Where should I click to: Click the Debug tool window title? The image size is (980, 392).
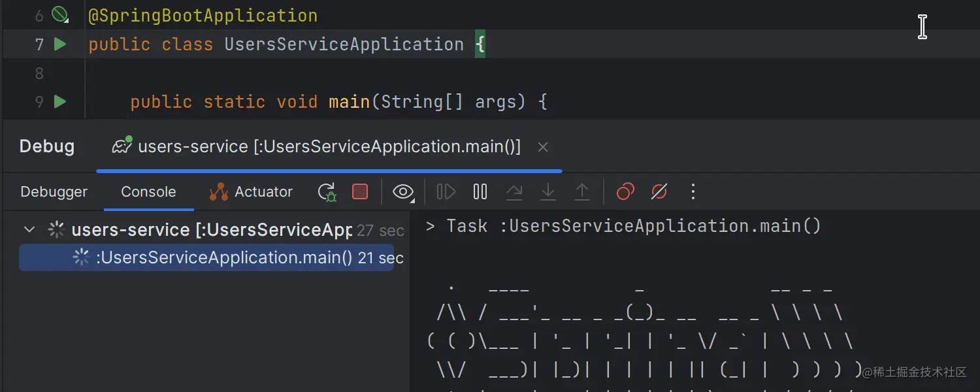(x=47, y=146)
